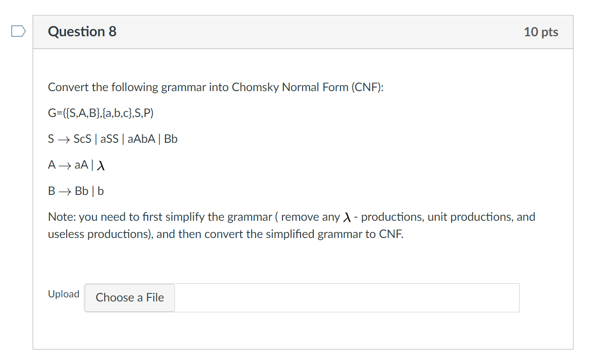Click the Choose a File button
This screenshot has width=593, height=364.
[130, 298]
